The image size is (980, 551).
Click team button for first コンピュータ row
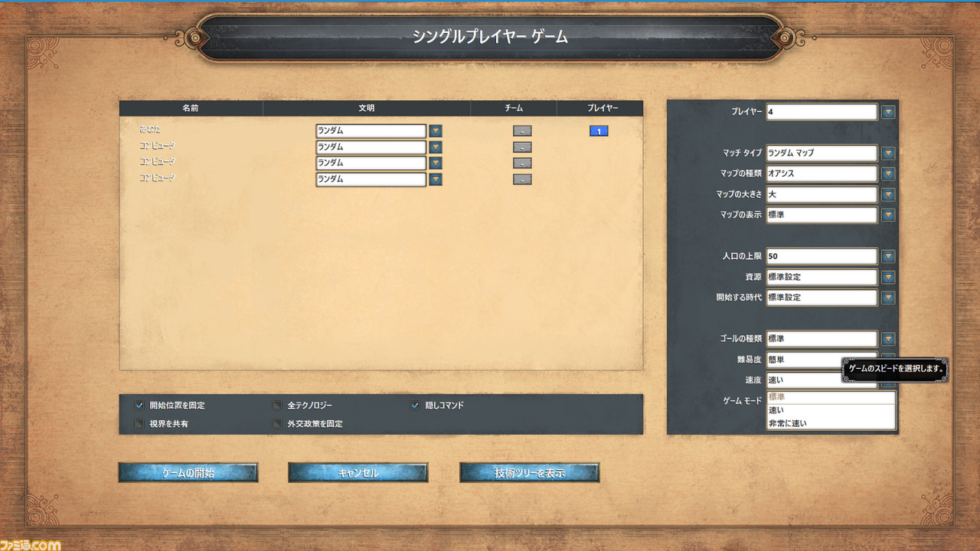coord(522,147)
